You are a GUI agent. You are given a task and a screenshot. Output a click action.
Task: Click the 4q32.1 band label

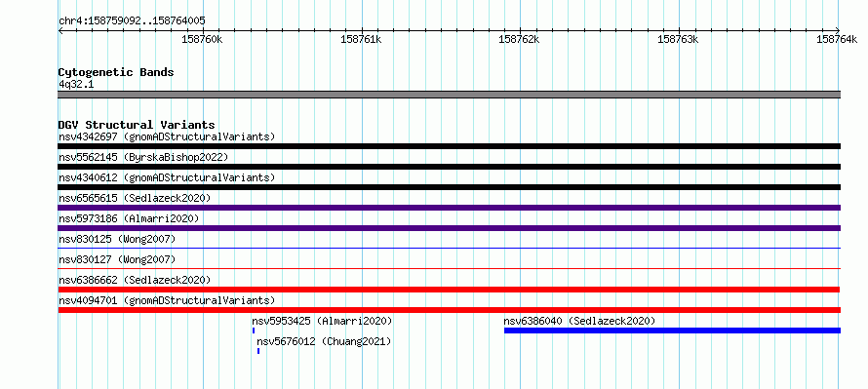pos(76,84)
